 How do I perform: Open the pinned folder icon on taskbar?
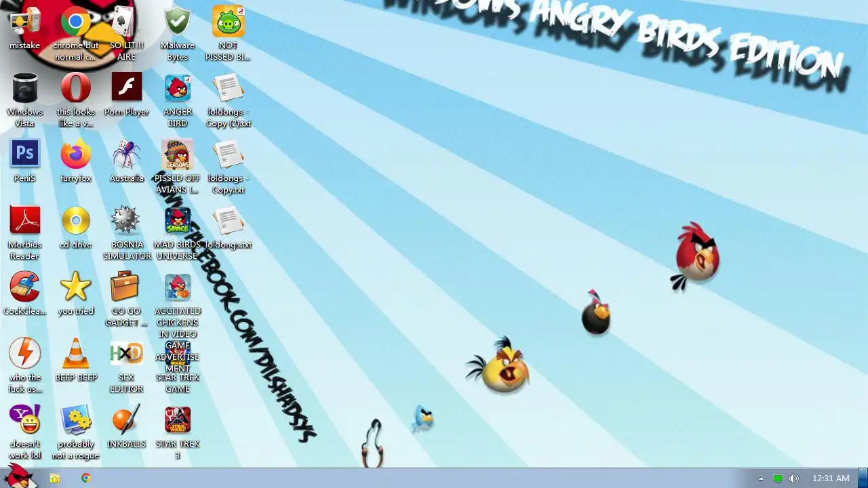pyautogui.click(x=55, y=479)
